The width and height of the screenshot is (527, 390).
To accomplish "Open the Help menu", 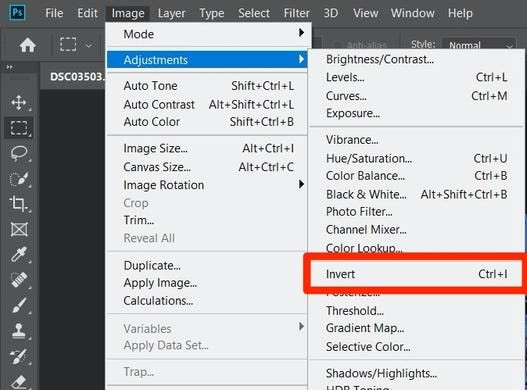I will [460, 13].
